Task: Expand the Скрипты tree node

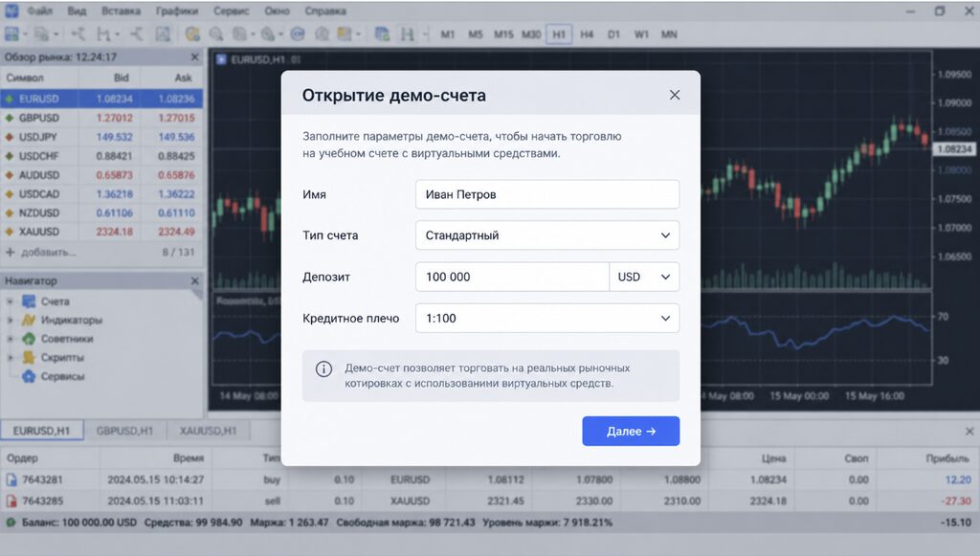Action: pyautogui.click(x=10, y=357)
